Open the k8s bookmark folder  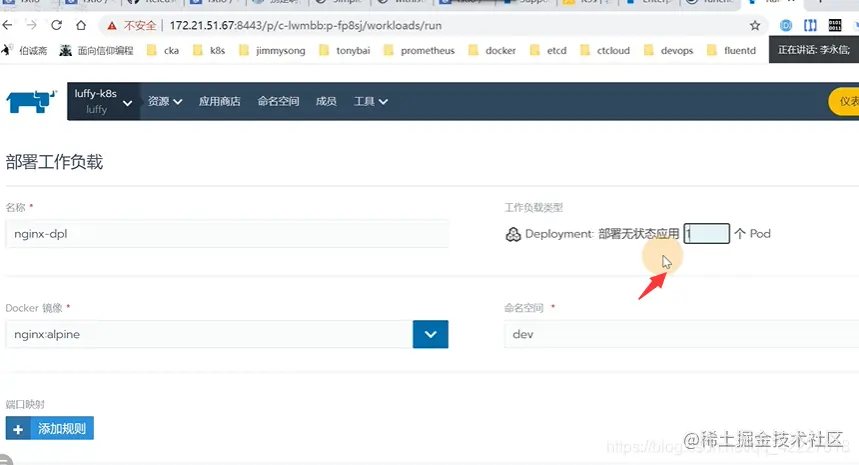click(x=209, y=50)
